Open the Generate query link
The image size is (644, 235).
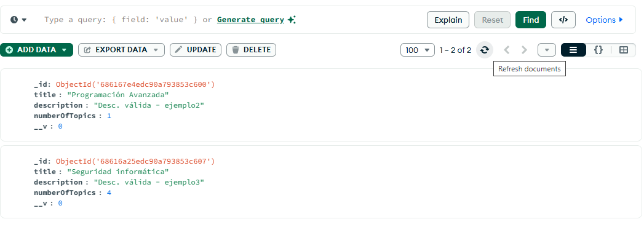pyautogui.click(x=250, y=20)
